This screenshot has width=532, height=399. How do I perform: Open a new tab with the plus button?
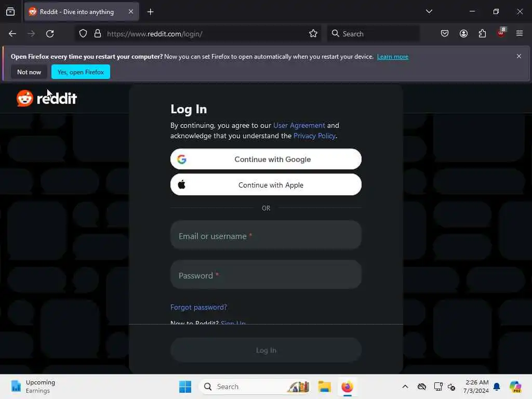tap(150, 12)
